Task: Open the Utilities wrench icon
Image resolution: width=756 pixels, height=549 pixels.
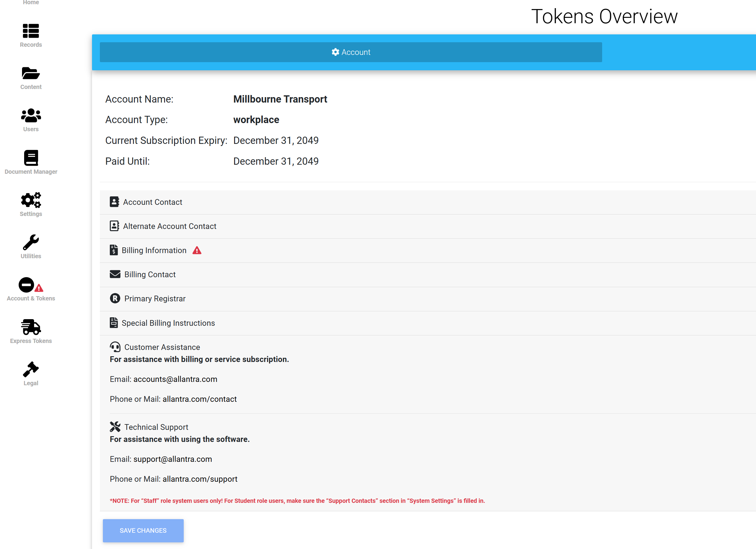Action: [31, 242]
